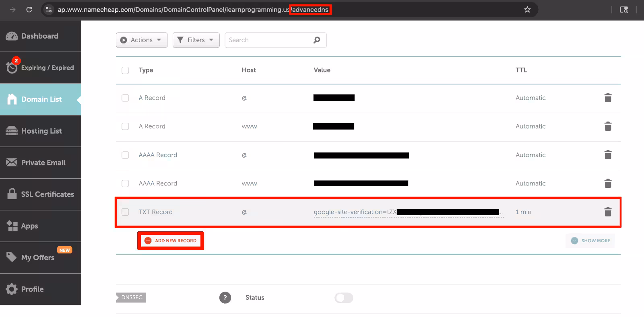Click the DNSSEC help question mark icon
Image resolution: width=644 pixels, height=317 pixels.
click(225, 298)
